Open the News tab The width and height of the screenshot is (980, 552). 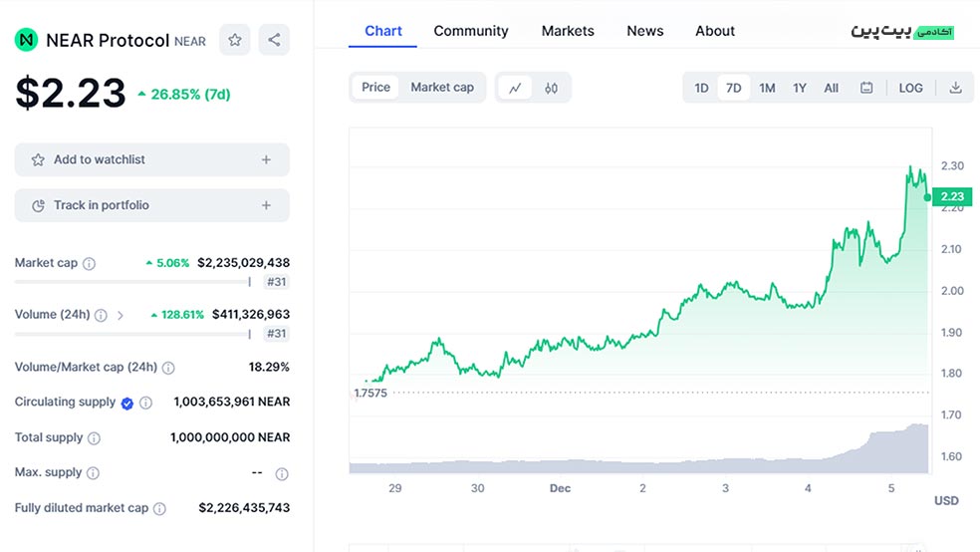(x=644, y=31)
